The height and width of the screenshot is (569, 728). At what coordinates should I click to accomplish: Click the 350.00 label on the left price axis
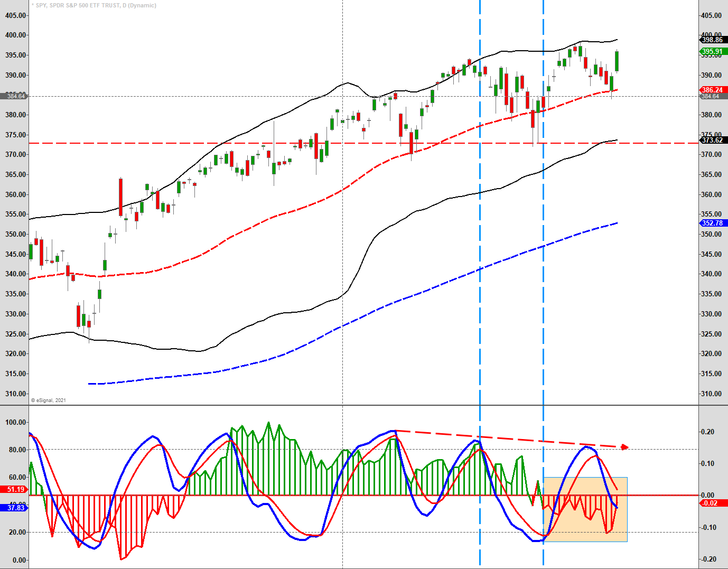tap(15, 234)
